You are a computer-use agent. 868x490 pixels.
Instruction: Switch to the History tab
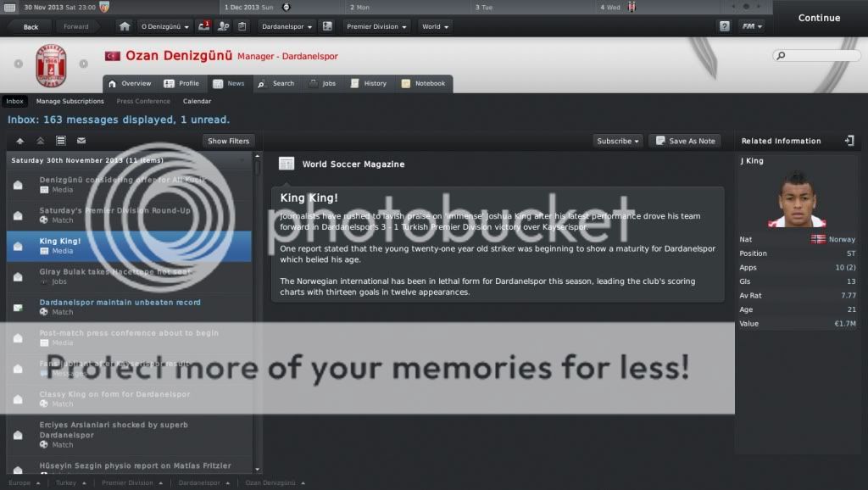tap(370, 84)
